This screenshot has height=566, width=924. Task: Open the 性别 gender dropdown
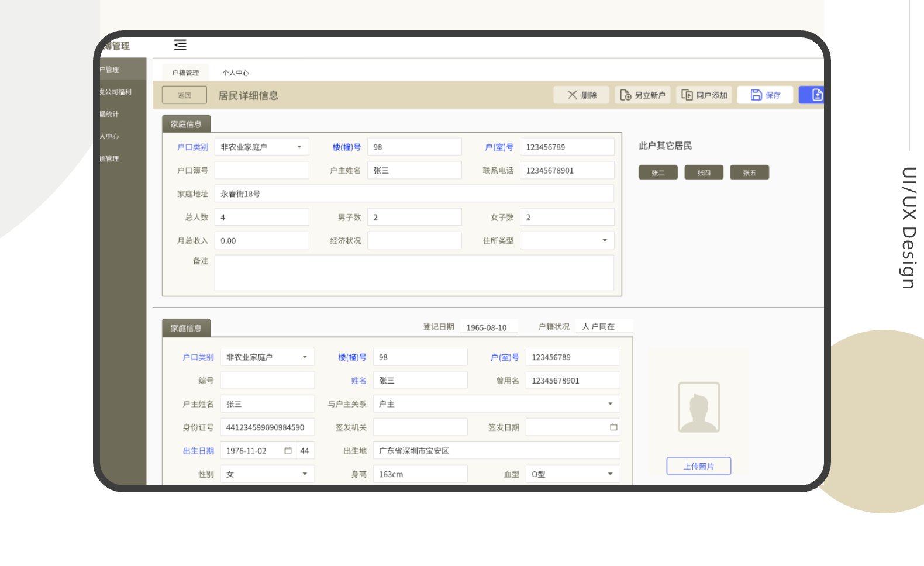pyautogui.click(x=304, y=474)
